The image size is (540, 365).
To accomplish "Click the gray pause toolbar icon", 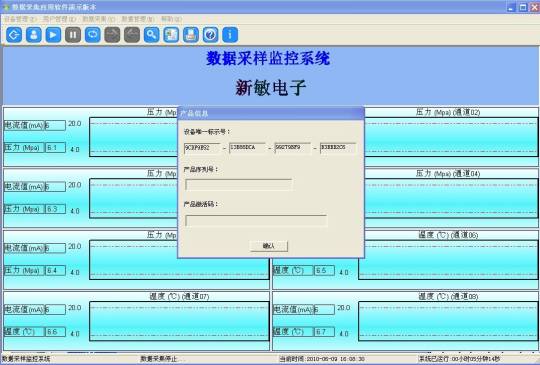I will (x=73, y=35).
